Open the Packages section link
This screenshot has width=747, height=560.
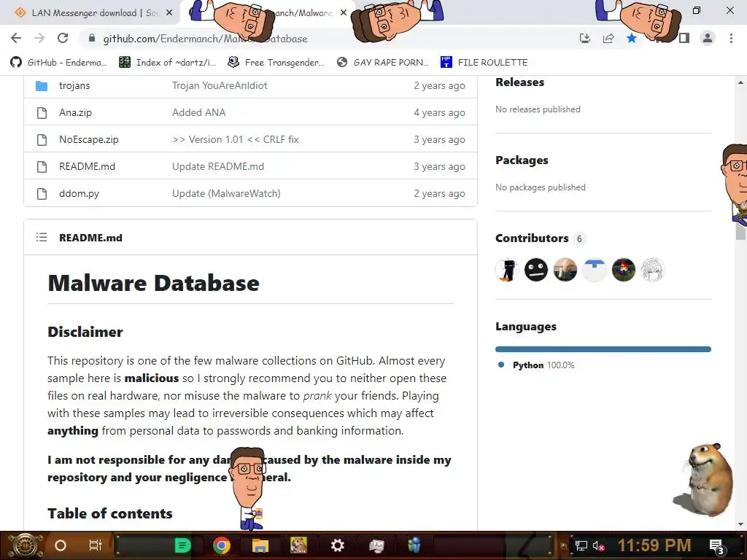[522, 160]
